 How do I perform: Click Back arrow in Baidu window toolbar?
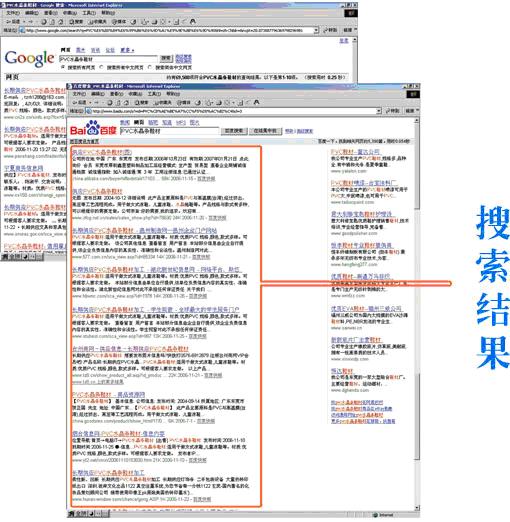79,102
